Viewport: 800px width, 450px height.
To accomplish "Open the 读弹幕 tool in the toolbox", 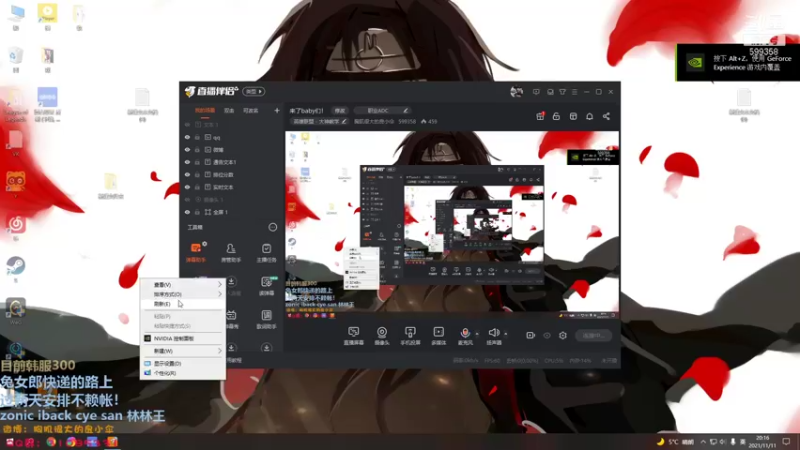I will [266, 286].
